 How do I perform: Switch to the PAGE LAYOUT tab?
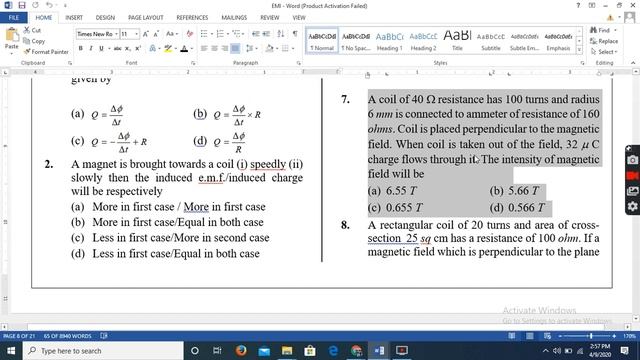tap(145, 18)
